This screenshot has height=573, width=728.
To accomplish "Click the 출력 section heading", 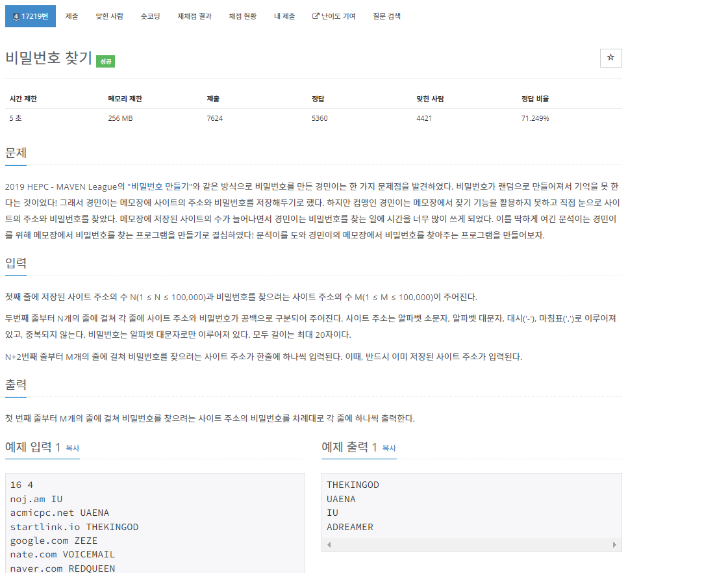I will coord(16,385).
